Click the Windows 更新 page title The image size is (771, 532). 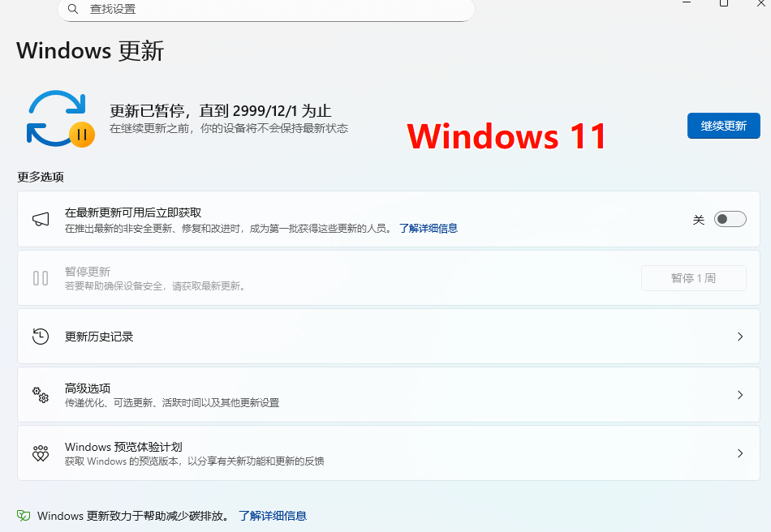point(90,50)
